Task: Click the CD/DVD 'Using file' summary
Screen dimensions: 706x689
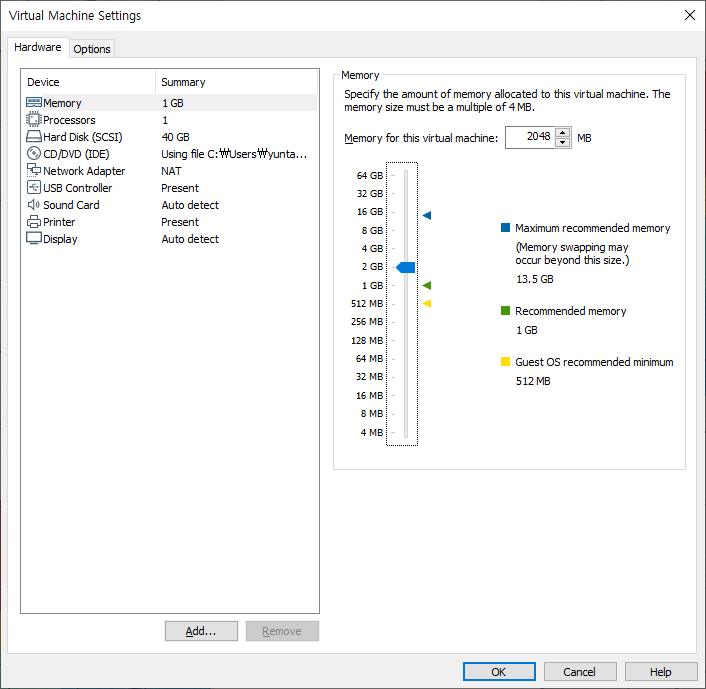Action: coord(234,154)
